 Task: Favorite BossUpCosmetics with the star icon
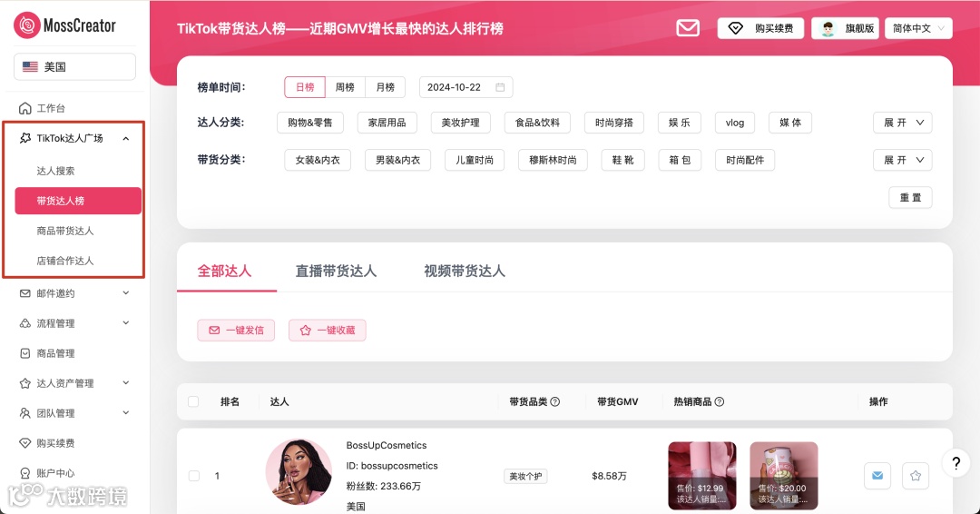click(916, 476)
